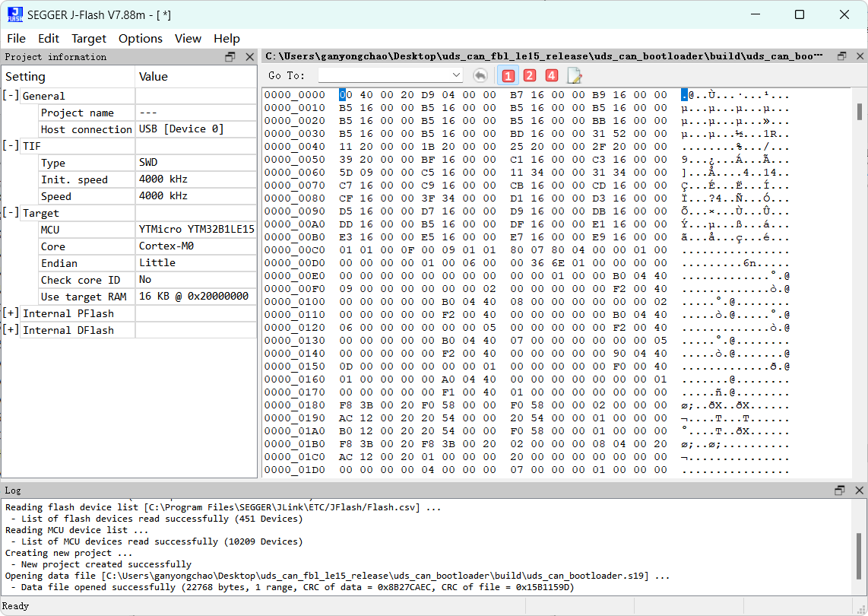This screenshot has width=868, height=616.
Task: Select 2-byte display width button
Action: (x=530, y=75)
